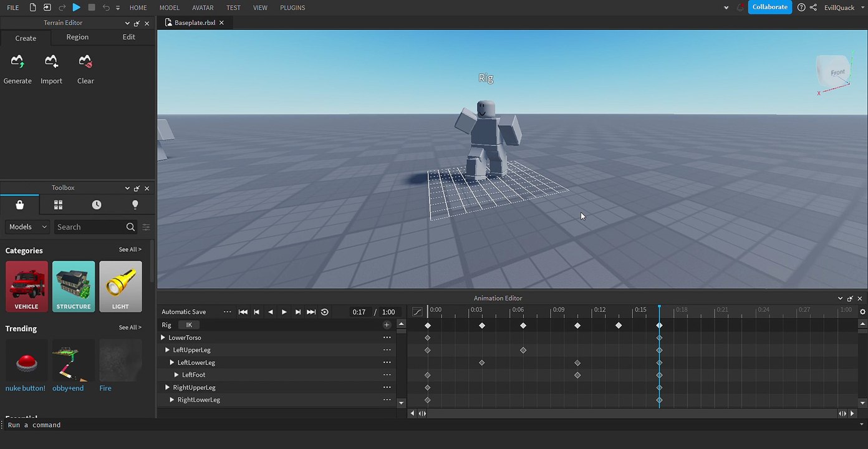
Task: Open the Help question mark icon
Action: 801,7
